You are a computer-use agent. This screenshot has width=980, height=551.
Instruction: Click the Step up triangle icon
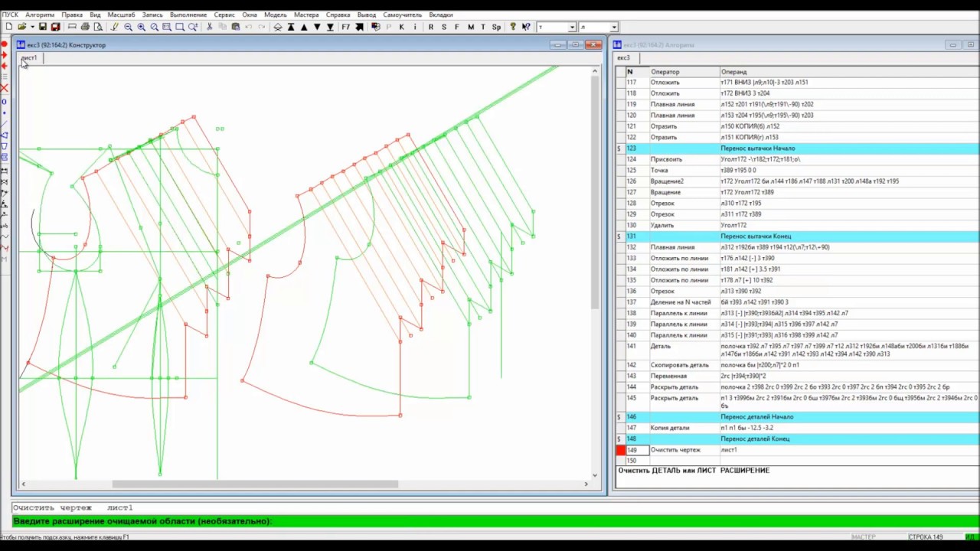[x=304, y=27]
